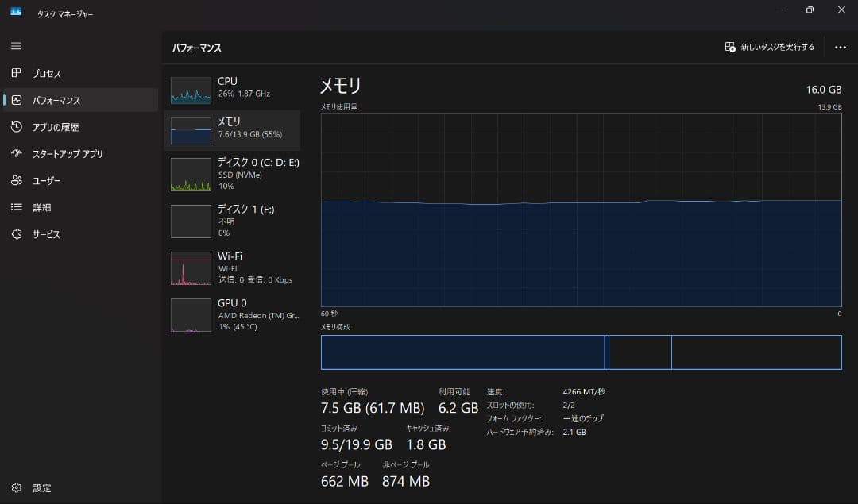
Task: Select the CPU mini graph thumbnail
Action: point(191,90)
